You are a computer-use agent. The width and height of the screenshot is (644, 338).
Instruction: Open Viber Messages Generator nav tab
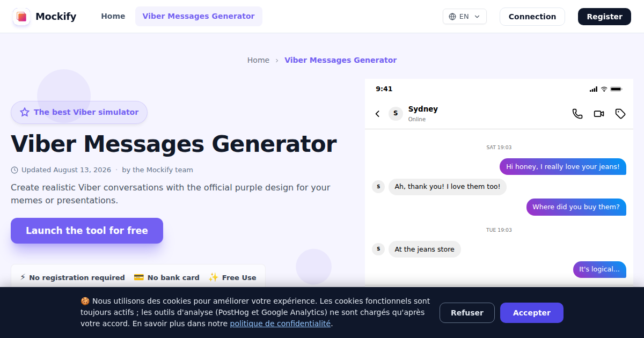[199, 16]
